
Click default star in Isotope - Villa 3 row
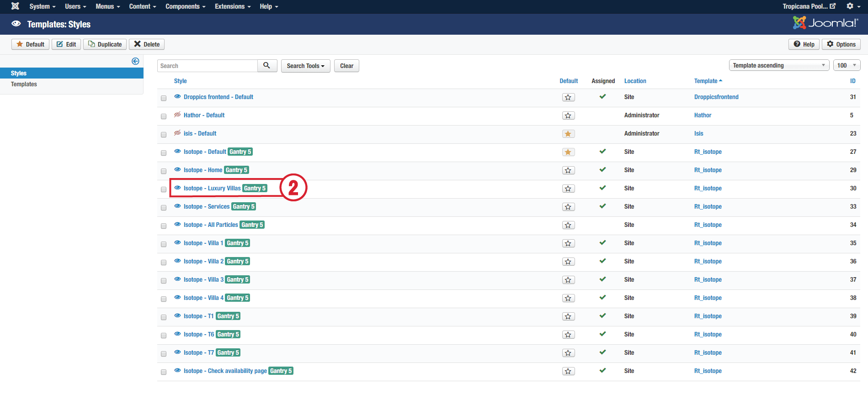click(568, 280)
